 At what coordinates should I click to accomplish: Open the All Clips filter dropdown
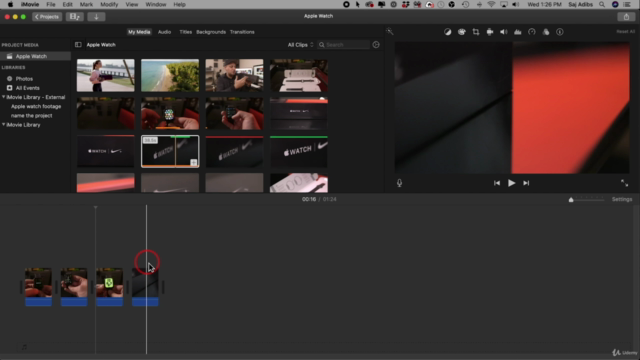click(x=300, y=45)
